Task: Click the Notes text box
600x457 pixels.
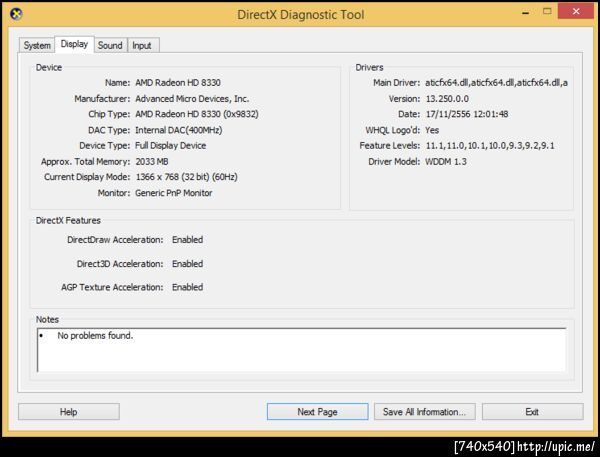Action: tap(302, 350)
